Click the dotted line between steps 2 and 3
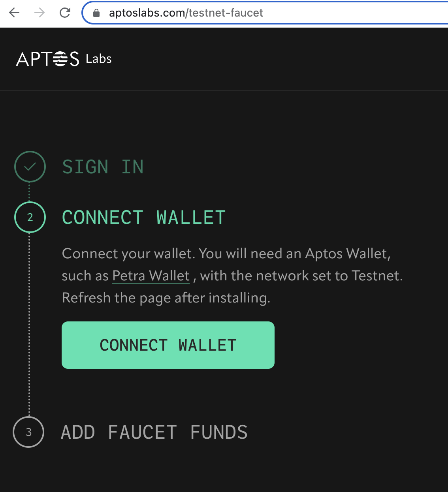Viewport: 448px width, 492px height. [29, 324]
